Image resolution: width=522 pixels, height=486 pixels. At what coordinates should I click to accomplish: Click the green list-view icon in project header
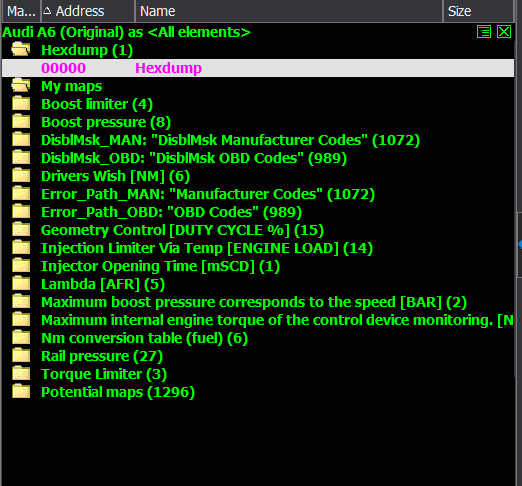coord(484,32)
